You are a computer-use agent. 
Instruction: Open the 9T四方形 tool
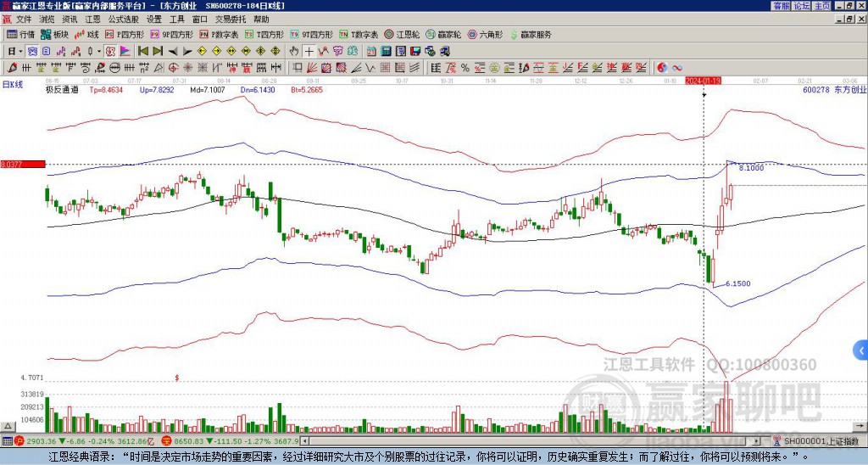tap(311, 34)
